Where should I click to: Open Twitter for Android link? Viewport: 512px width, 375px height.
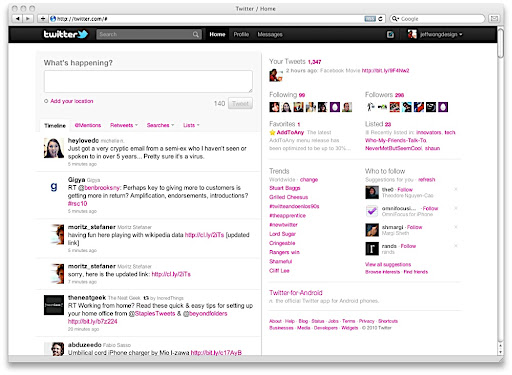click(x=296, y=293)
